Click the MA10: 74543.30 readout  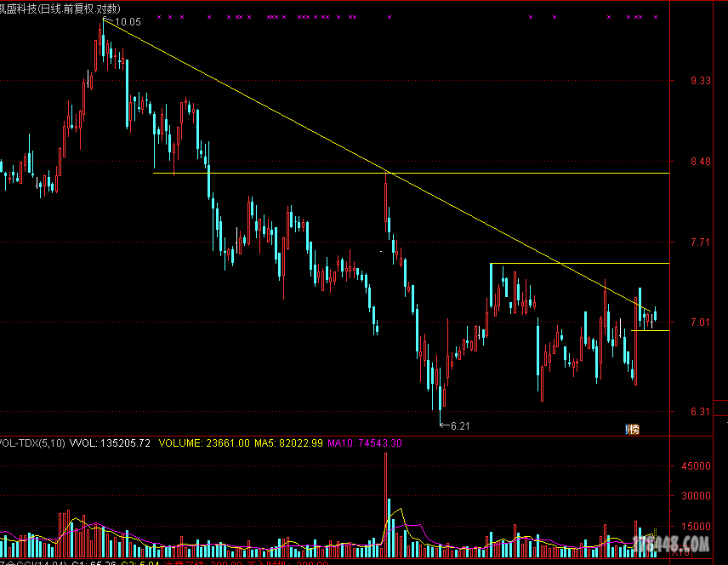click(x=365, y=442)
